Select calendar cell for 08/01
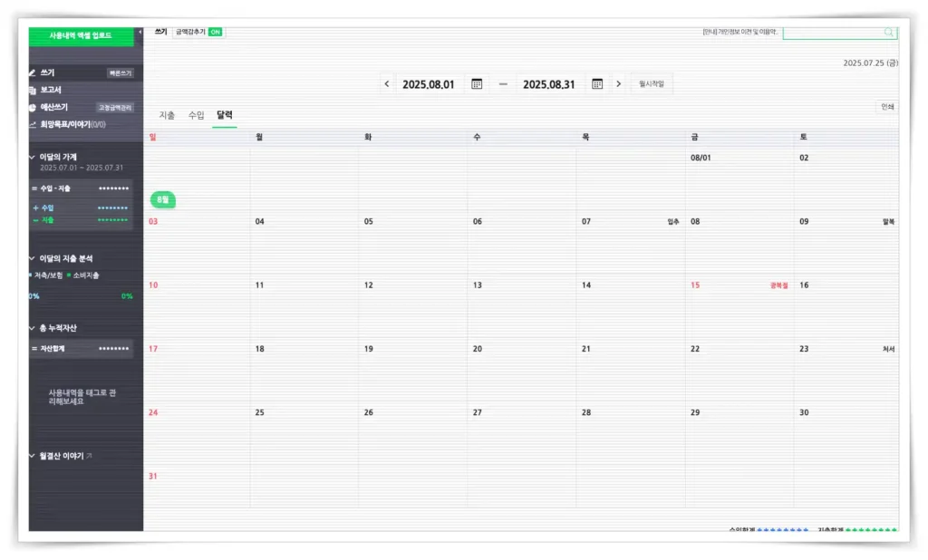This screenshot has height=560, width=928. click(739, 179)
